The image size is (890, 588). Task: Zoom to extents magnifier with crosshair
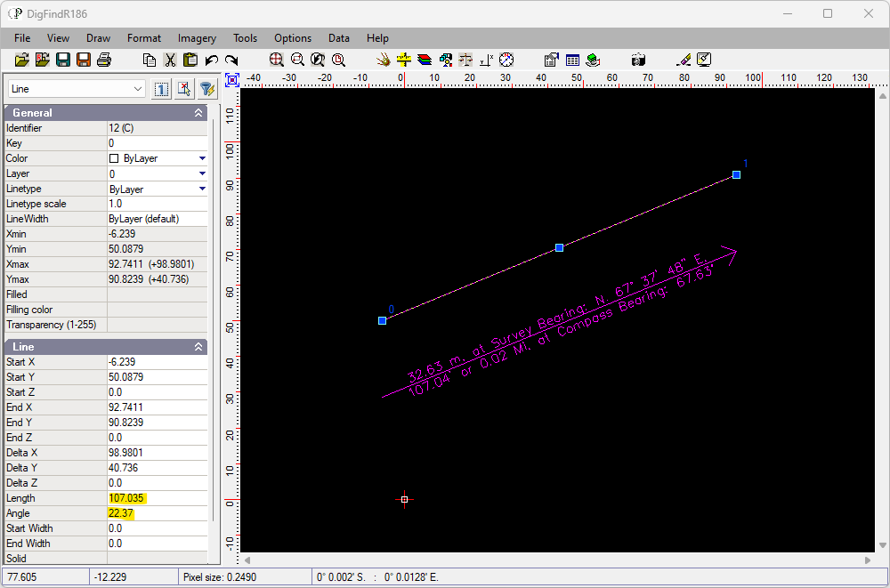(277, 60)
